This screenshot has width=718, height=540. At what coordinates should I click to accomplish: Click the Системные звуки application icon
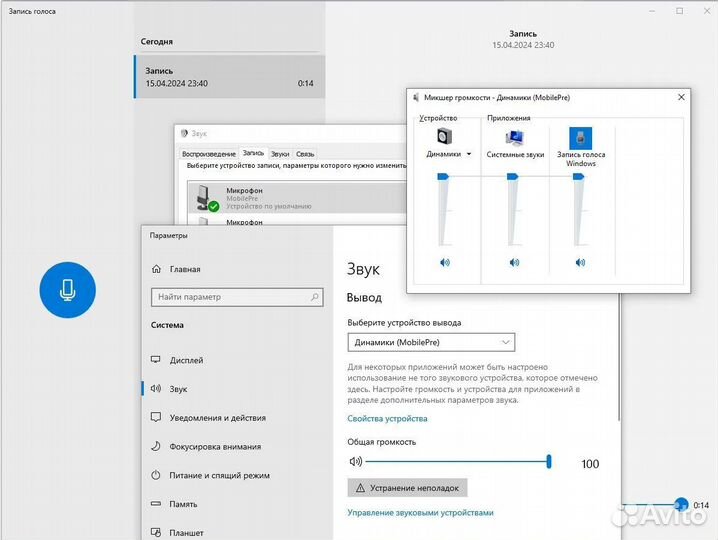(x=514, y=137)
